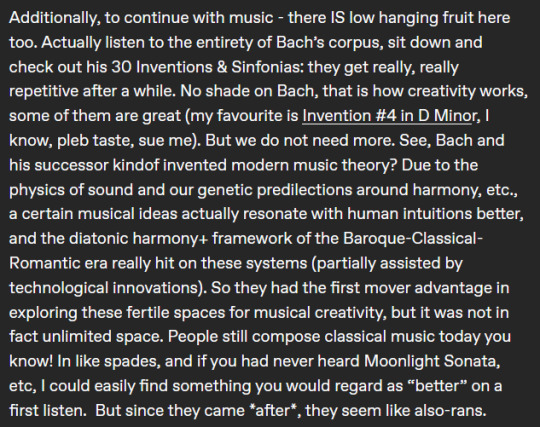Click the word "successor" in the text
Viewport: 540px width, 427px height.
coord(71,165)
